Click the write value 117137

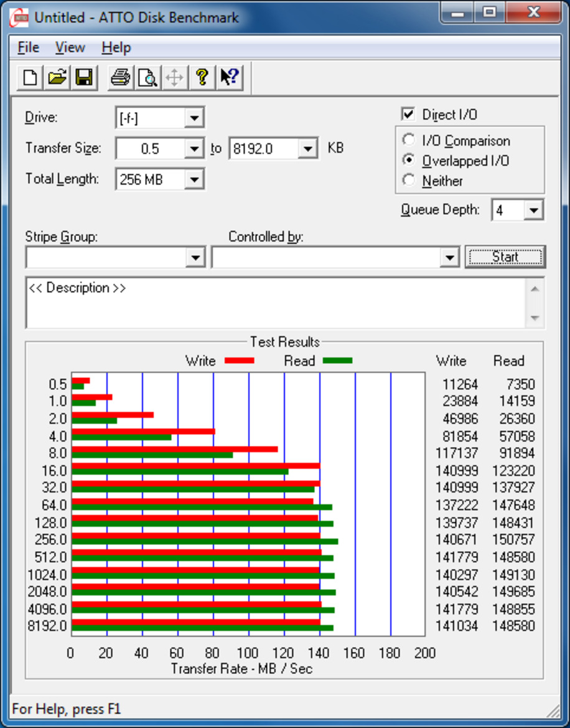[x=457, y=453]
